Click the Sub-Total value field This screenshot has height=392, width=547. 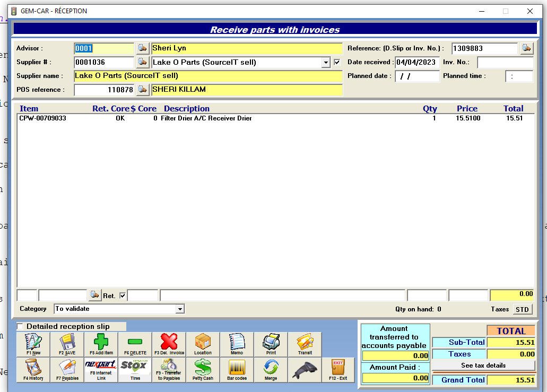point(511,343)
